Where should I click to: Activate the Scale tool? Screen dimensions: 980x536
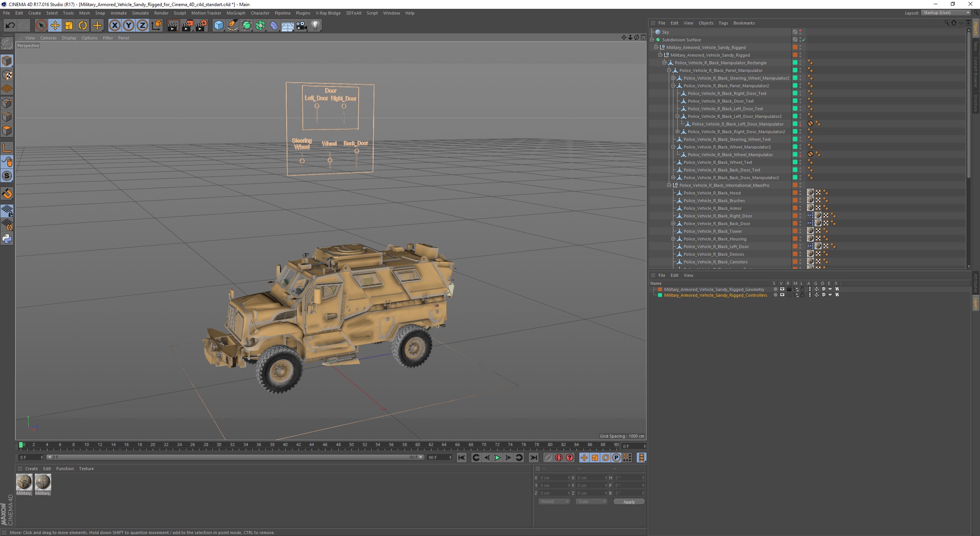(69, 26)
